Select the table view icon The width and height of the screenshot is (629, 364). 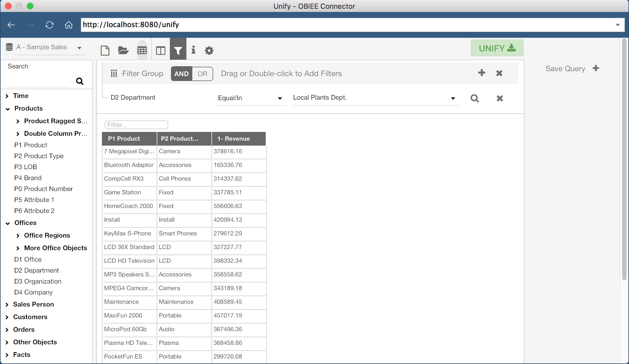click(142, 50)
